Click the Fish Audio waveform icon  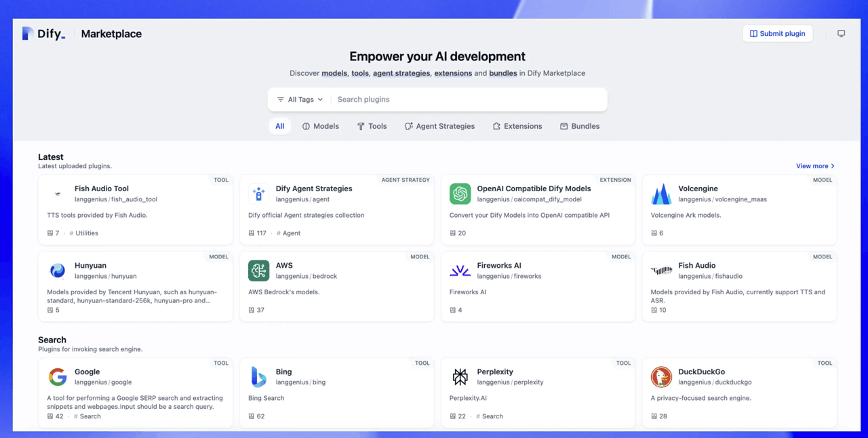point(661,271)
